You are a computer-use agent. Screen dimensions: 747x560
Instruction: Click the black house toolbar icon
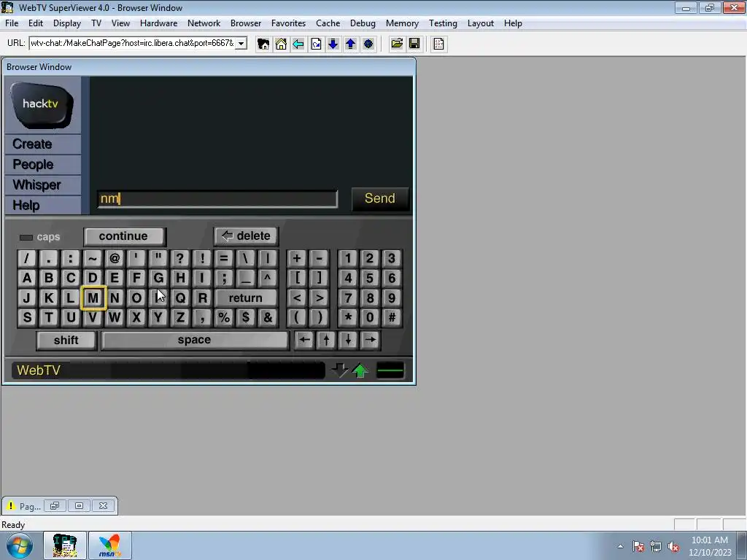263,44
